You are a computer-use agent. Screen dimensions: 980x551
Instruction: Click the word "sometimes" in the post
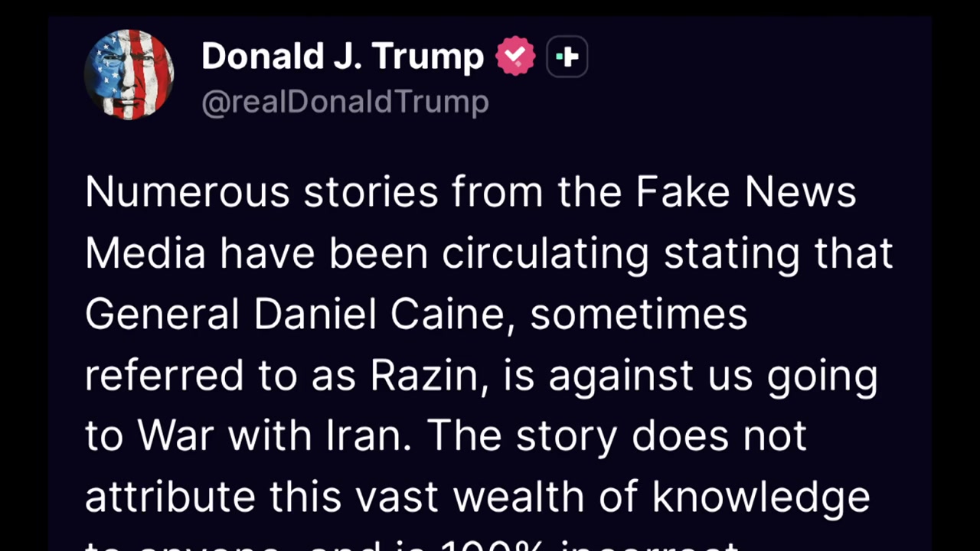(x=639, y=314)
